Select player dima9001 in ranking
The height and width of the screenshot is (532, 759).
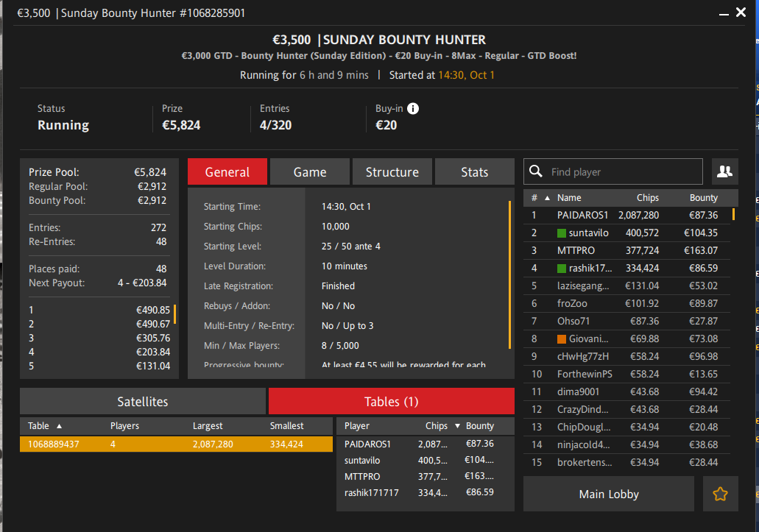pyautogui.click(x=626, y=391)
